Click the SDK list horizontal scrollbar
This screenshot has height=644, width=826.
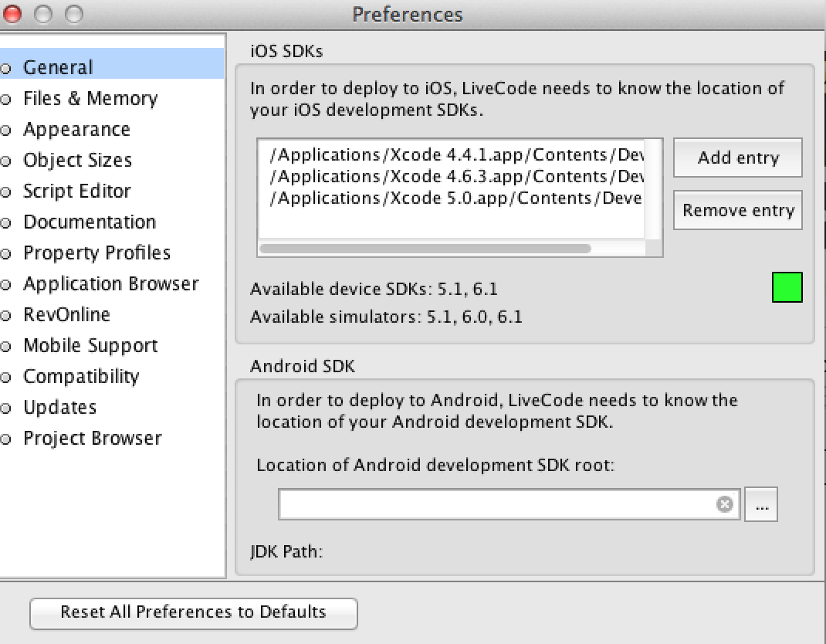pyautogui.click(x=425, y=249)
